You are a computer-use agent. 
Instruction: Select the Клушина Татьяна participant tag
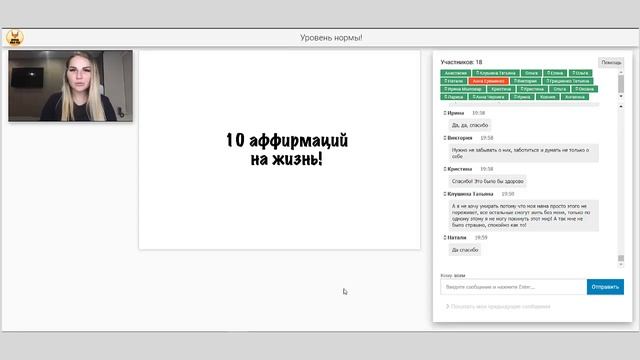tap(496, 73)
